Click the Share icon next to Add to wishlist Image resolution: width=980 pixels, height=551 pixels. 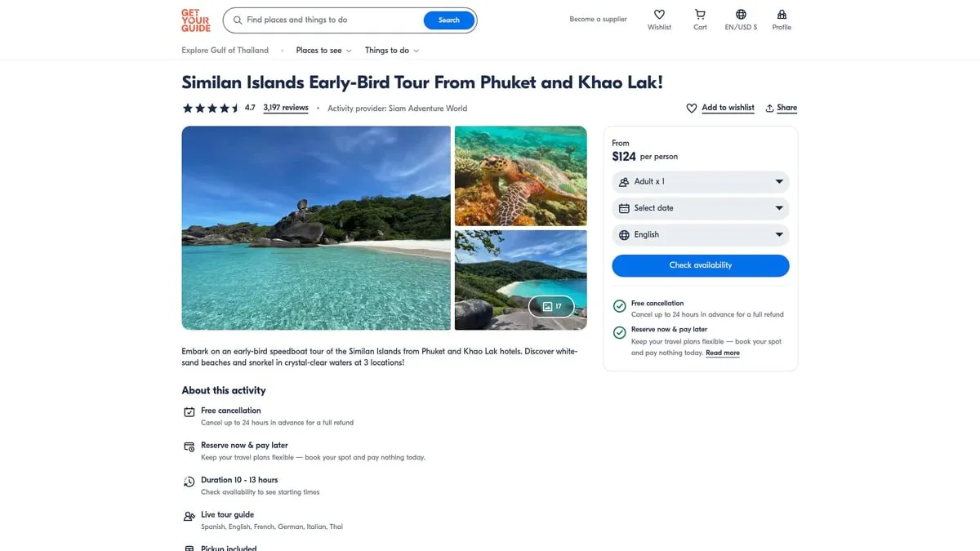pyautogui.click(x=769, y=107)
